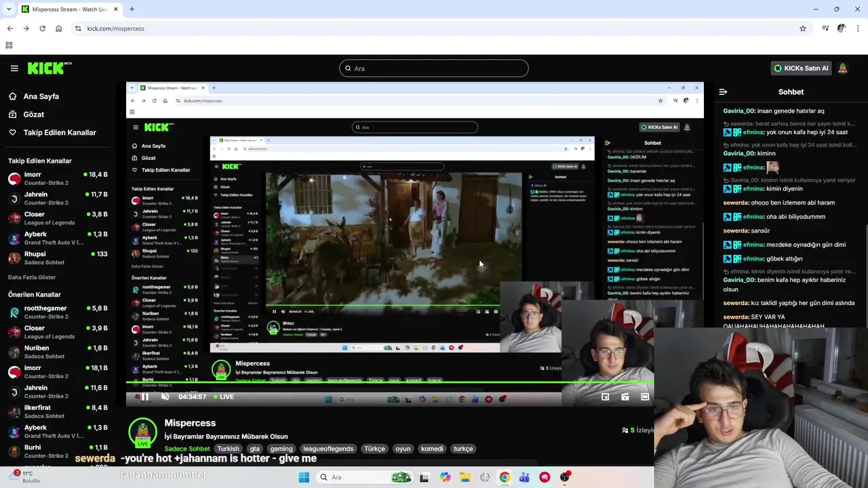Image resolution: width=868 pixels, height=488 pixels.
Task: Bookmark this page with the star icon
Action: click(x=803, y=28)
